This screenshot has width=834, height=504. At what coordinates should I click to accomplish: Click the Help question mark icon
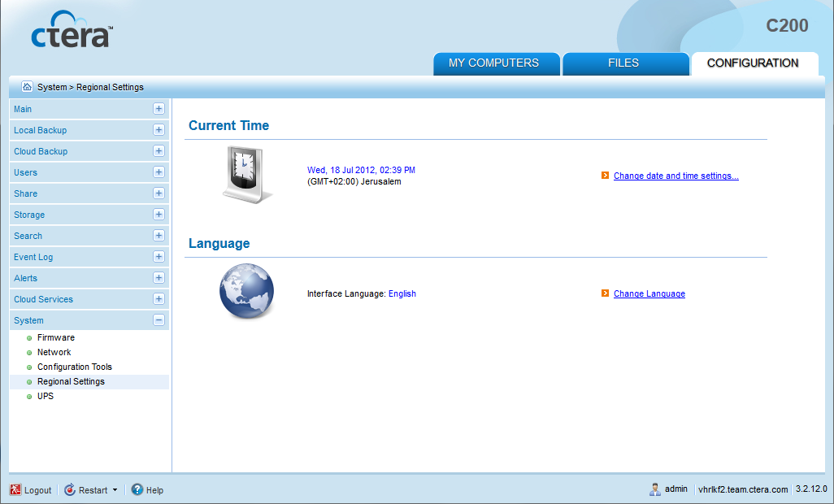(137, 489)
